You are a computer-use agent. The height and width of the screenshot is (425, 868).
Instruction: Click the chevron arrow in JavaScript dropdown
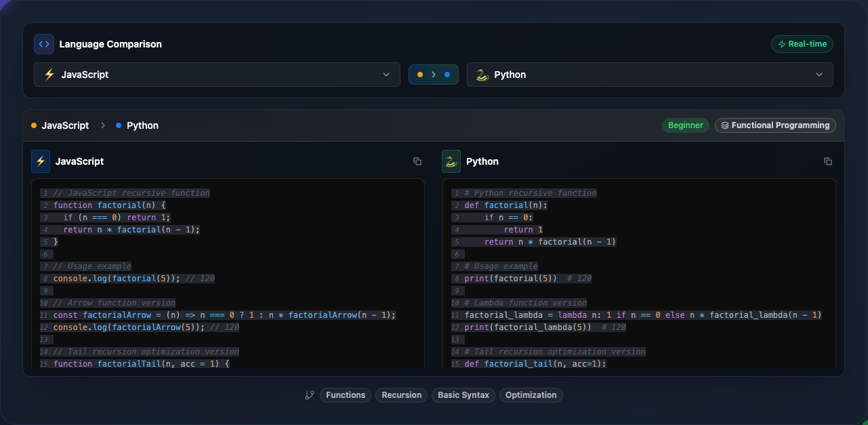pos(386,75)
